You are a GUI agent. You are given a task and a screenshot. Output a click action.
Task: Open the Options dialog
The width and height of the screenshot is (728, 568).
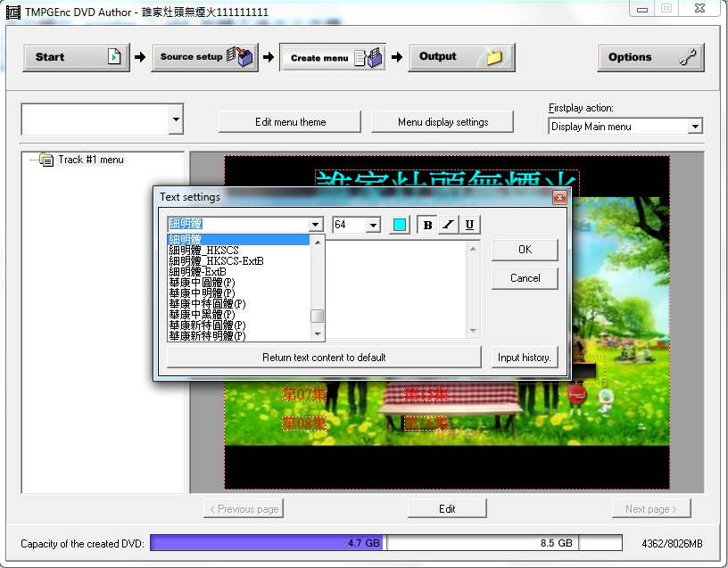coord(650,57)
